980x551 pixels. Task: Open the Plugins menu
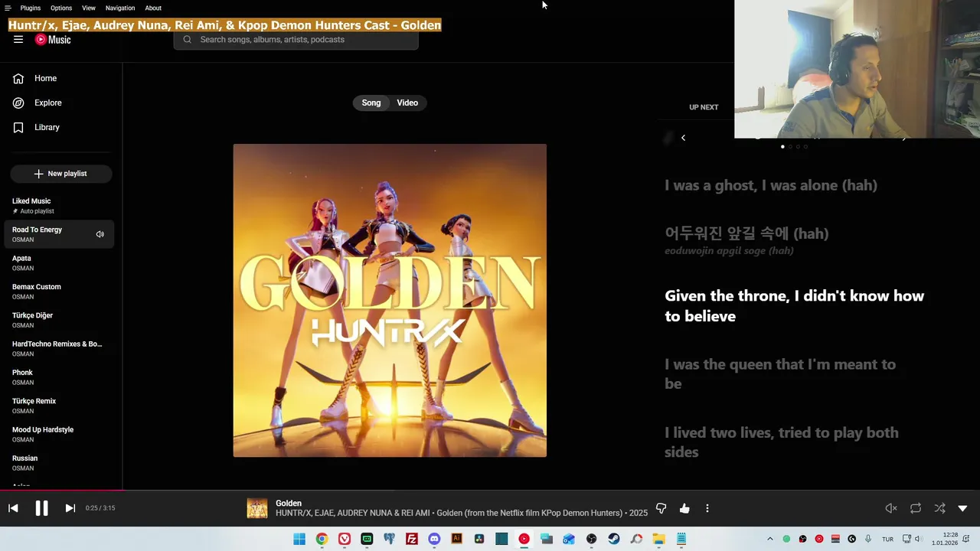[31, 8]
